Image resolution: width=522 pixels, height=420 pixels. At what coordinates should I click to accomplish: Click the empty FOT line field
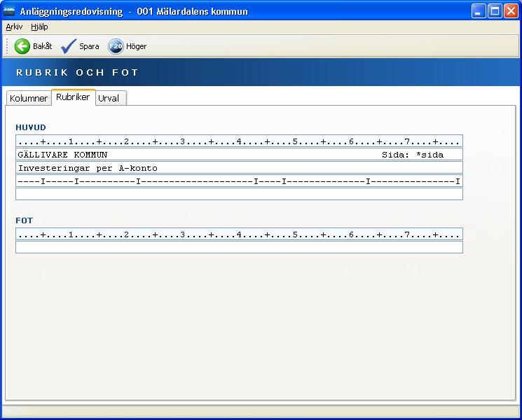(239, 247)
